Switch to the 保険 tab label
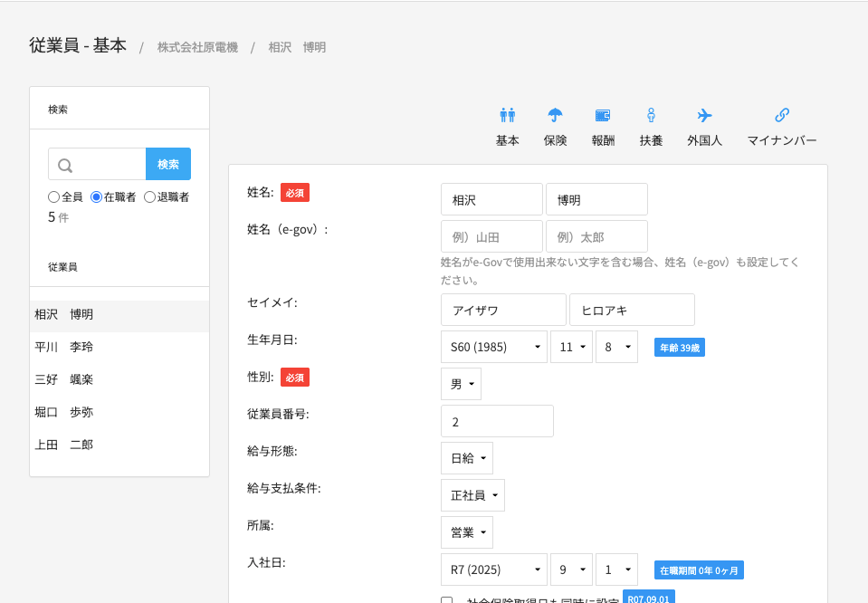 [555, 140]
